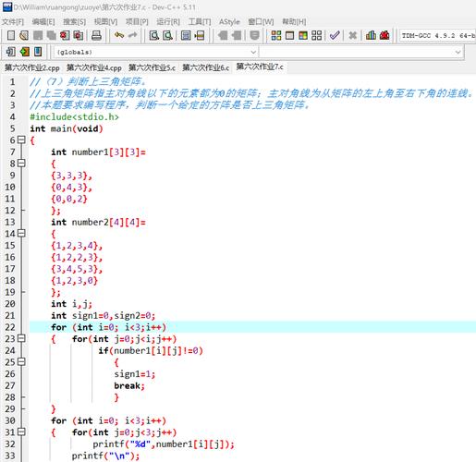This screenshot has width=476, height=462.
Task: Collapse the print loop fold at line 31
Action: point(21,432)
